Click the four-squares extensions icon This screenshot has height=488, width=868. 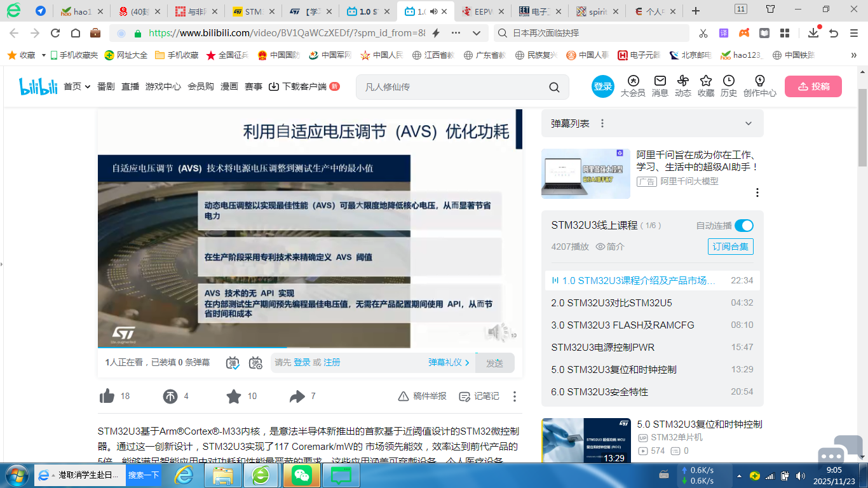coord(785,33)
